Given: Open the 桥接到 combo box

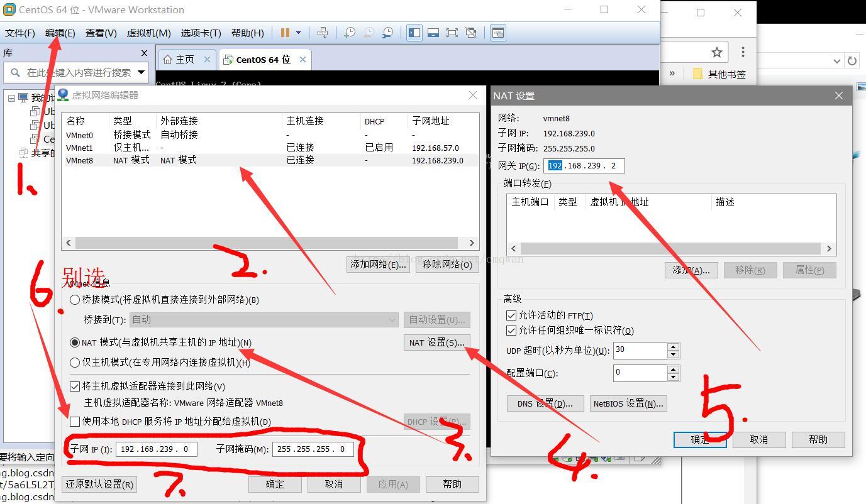Looking at the screenshot, I should 264,319.
